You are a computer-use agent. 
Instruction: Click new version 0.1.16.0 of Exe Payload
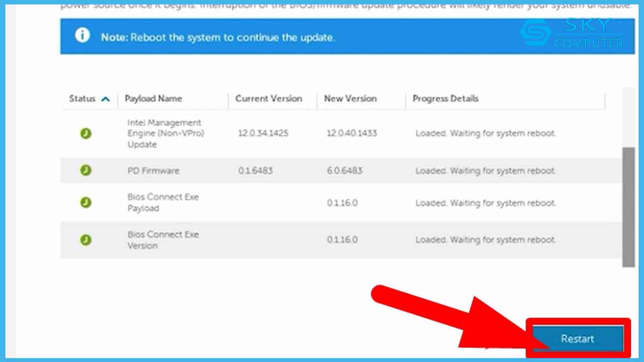click(x=342, y=203)
